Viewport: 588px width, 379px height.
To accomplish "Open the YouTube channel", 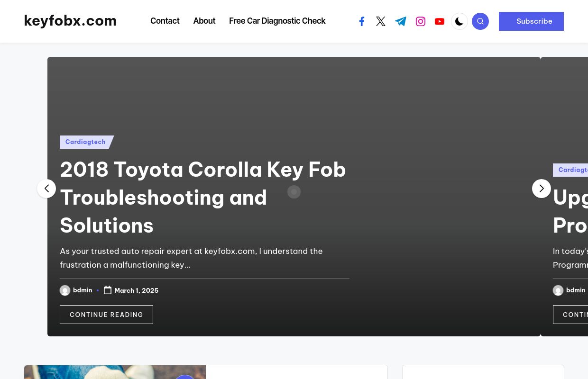I will click(440, 21).
